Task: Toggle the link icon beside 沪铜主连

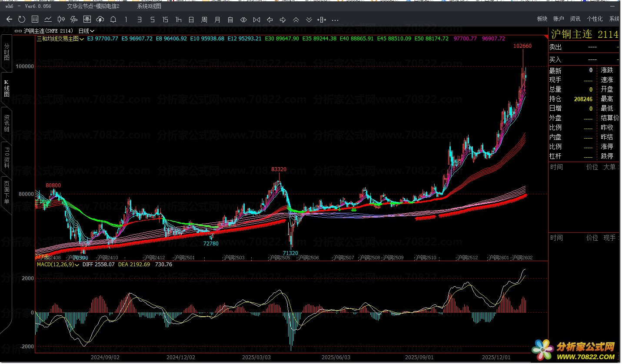Action: 18,31
